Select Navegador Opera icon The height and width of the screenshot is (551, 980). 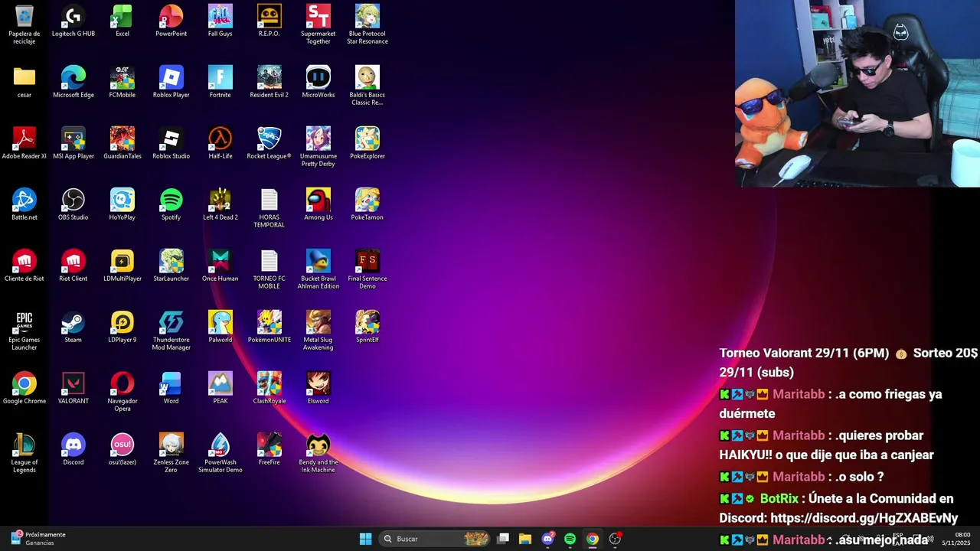[122, 392]
